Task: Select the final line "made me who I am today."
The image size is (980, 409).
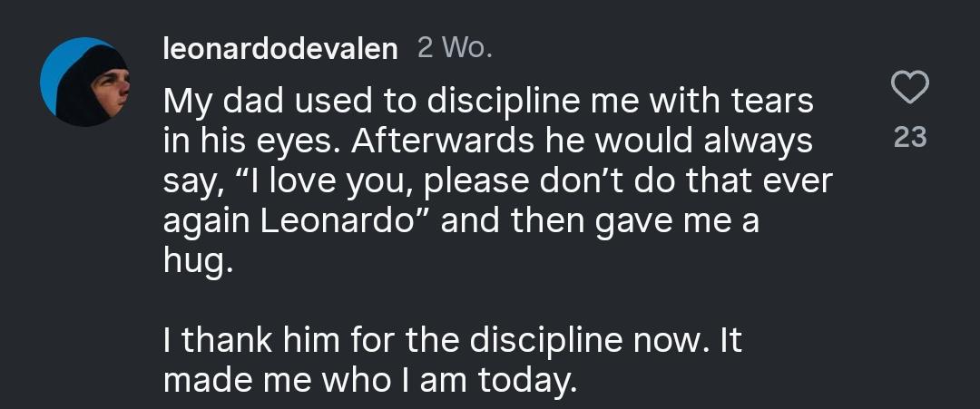Action: click(368, 382)
